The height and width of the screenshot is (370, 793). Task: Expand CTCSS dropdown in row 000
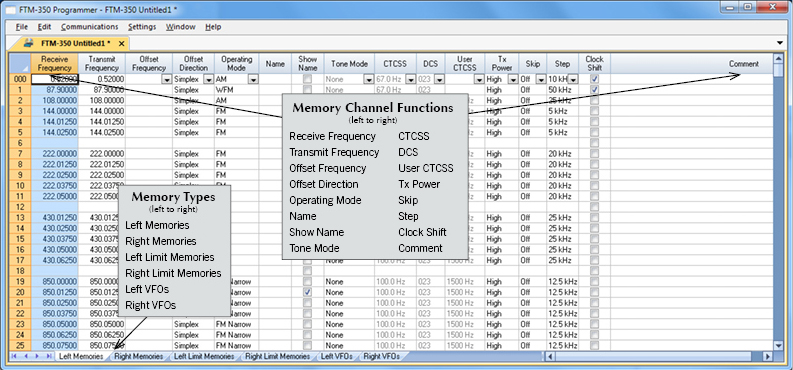(411, 79)
